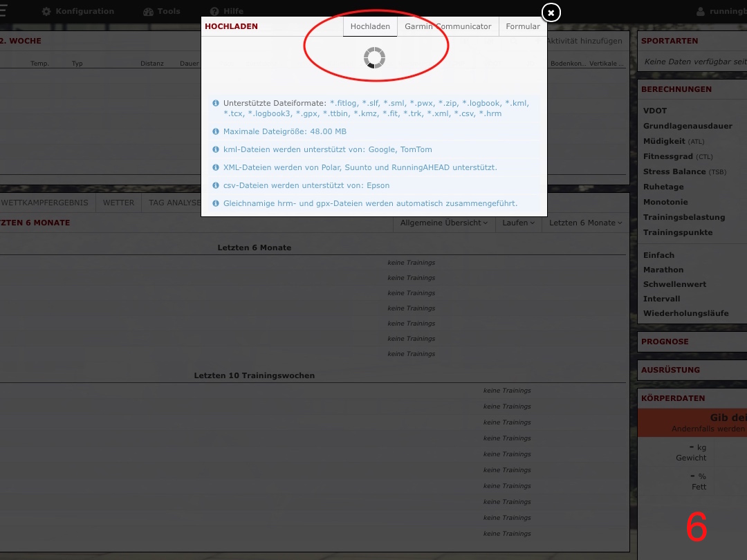
Task: Click the Tools gauge icon
Action: click(148, 12)
